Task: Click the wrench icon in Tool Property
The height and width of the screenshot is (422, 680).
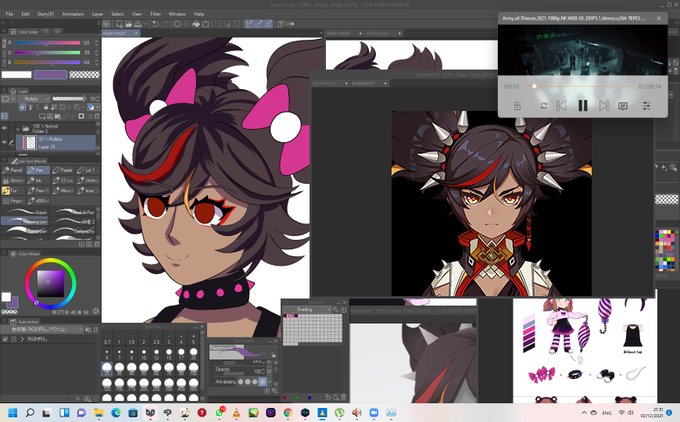Action: tap(274, 391)
